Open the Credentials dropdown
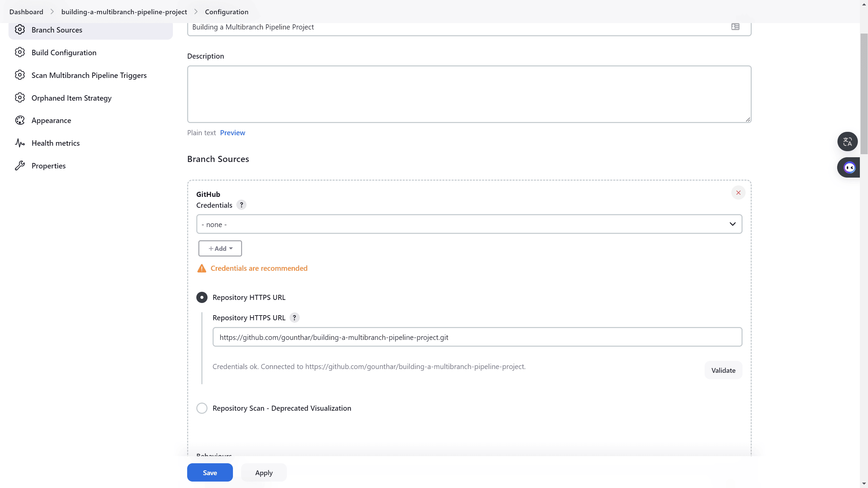Image resolution: width=868 pixels, height=488 pixels. point(469,224)
